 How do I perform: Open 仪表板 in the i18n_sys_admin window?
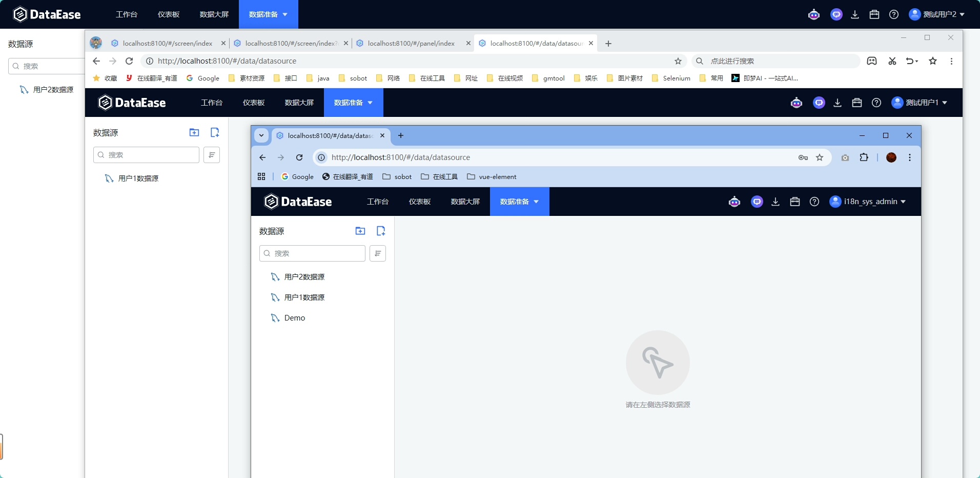(420, 202)
